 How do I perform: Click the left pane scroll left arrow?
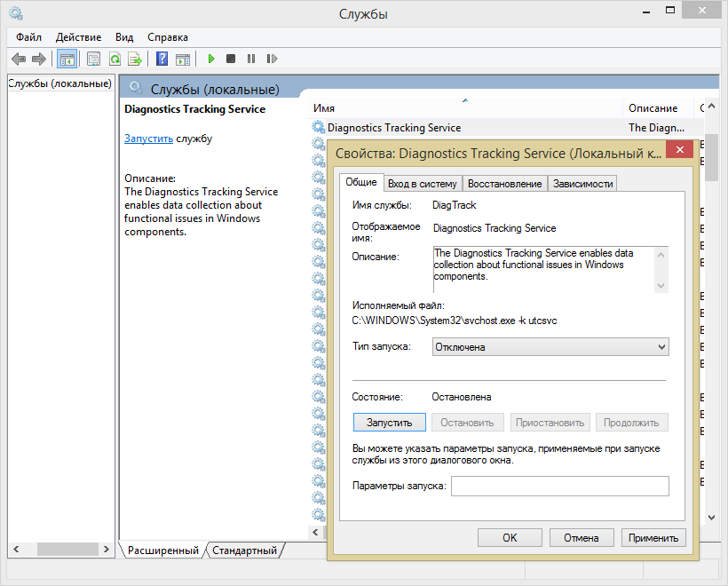16,550
